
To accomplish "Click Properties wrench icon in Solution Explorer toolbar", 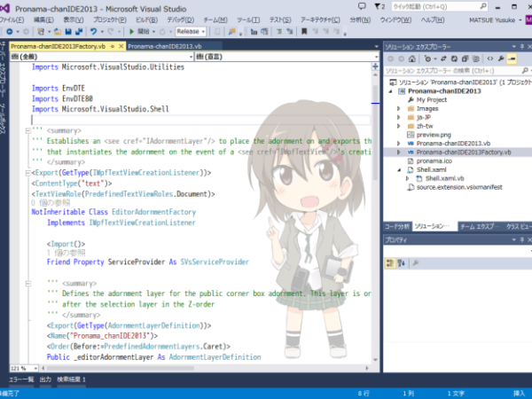I will click(501, 59).
